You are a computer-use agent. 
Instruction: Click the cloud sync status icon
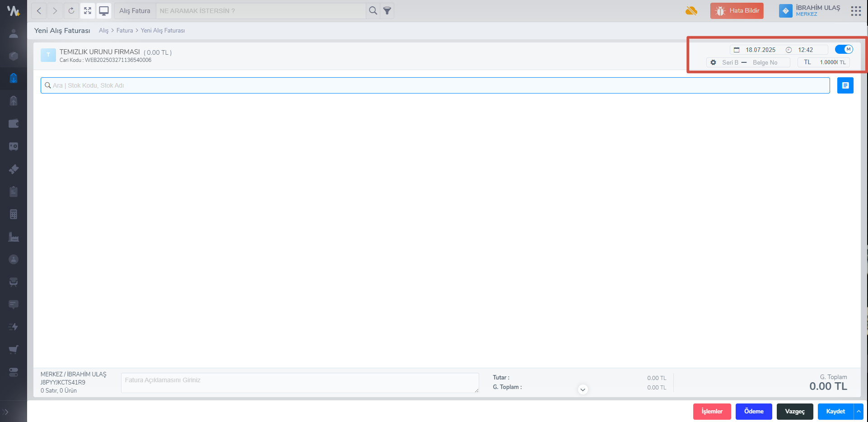click(x=691, y=11)
